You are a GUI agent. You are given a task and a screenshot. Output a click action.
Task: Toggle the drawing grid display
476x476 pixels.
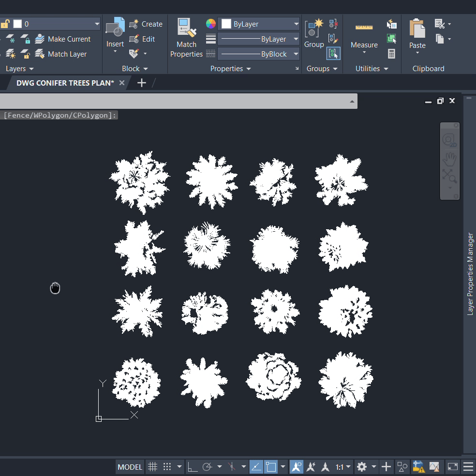[152, 467]
